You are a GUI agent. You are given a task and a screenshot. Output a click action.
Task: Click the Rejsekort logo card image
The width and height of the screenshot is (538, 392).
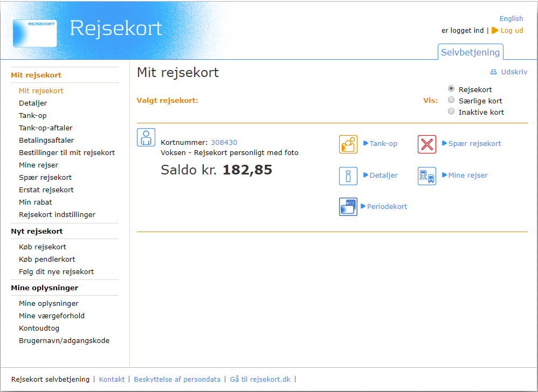pyautogui.click(x=35, y=33)
